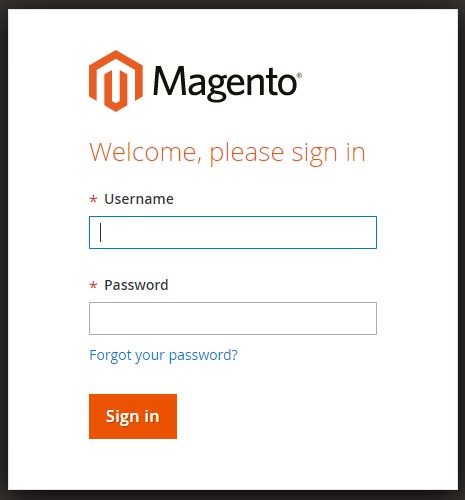Click the blinking text cursor in Username
Image resolution: width=465 pixels, height=500 pixels.
point(100,232)
